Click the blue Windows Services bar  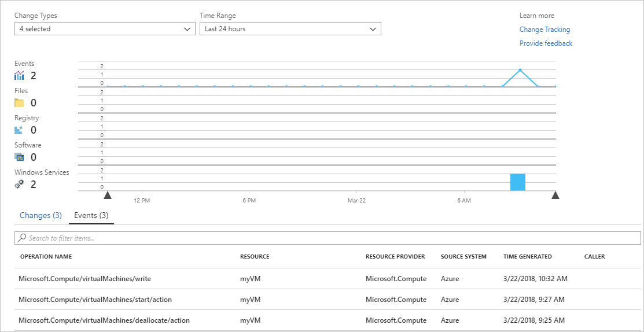pyautogui.click(x=518, y=182)
